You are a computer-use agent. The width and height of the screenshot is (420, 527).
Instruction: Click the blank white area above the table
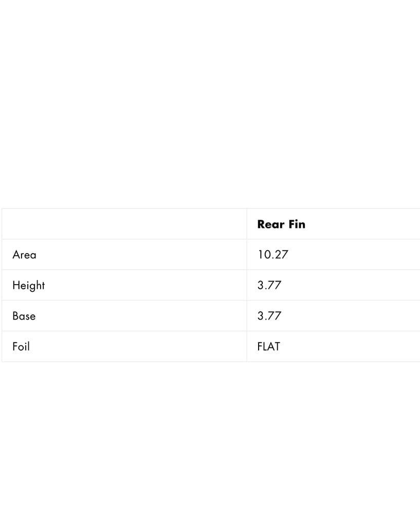(210, 103)
